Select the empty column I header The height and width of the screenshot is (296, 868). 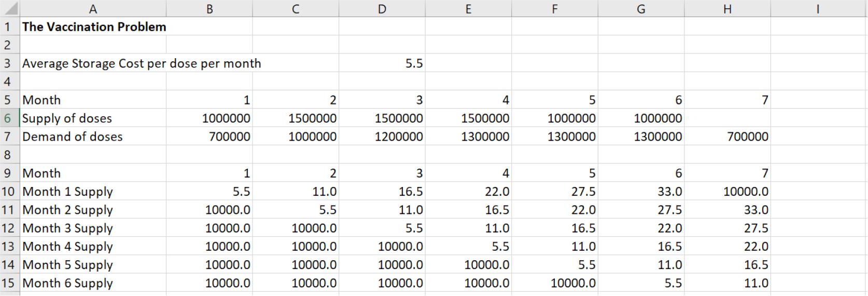pyautogui.click(x=818, y=8)
